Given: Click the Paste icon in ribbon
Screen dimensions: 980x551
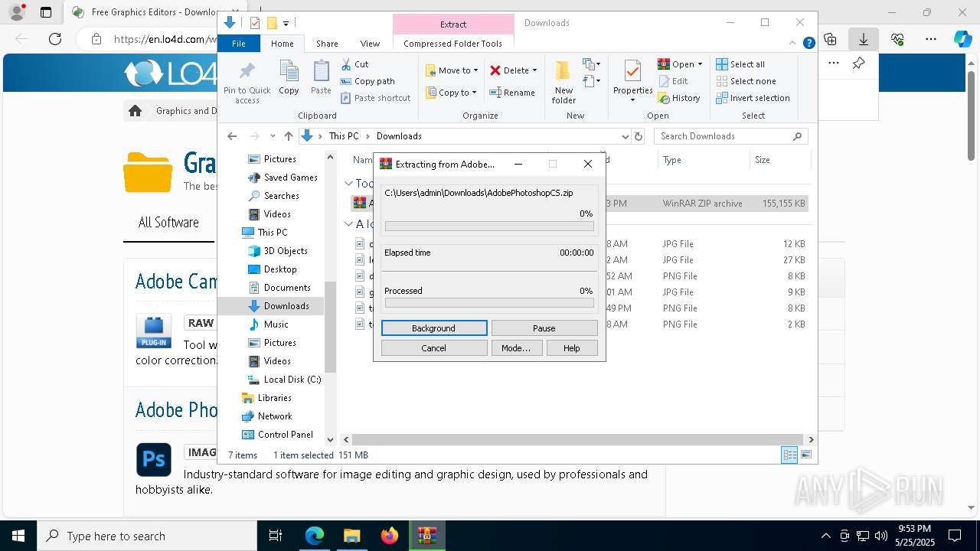Looking at the screenshot, I should [321, 78].
